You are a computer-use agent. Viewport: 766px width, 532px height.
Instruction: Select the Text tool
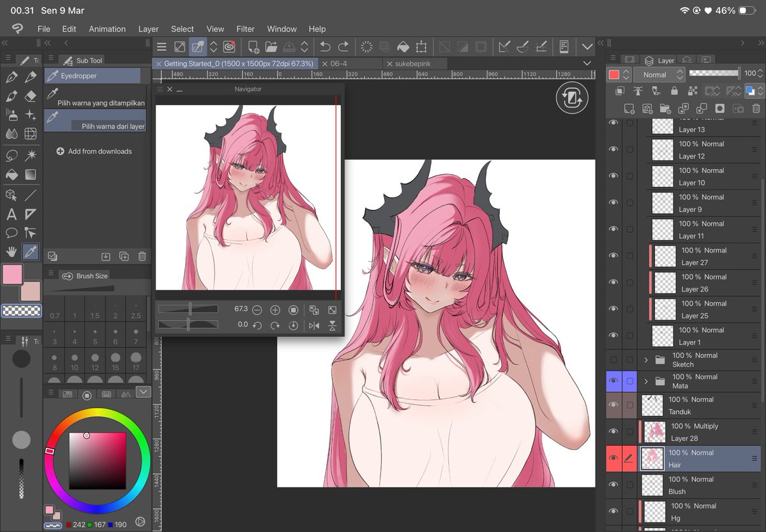tap(11, 214)
